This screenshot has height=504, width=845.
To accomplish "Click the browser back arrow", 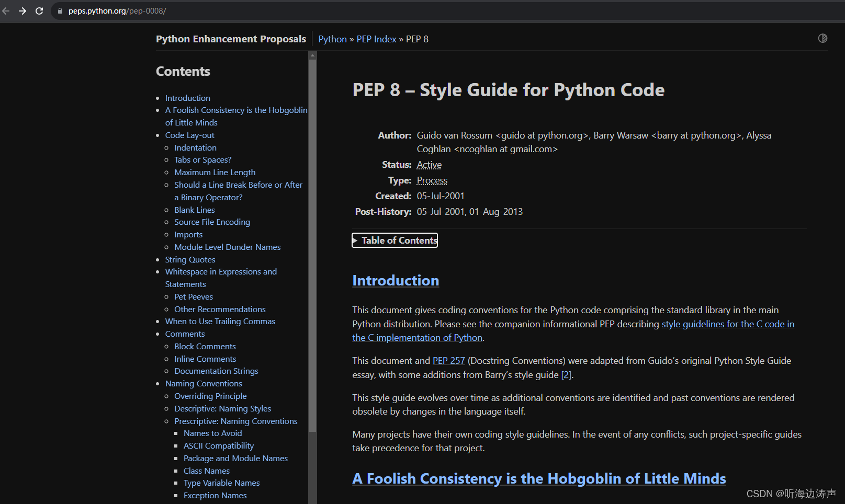I will pos(6,11).
